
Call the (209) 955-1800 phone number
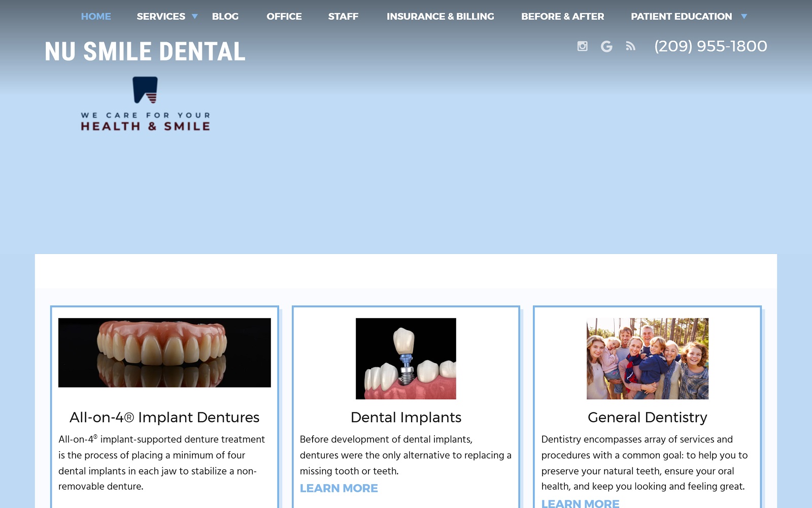pos(710,46)
